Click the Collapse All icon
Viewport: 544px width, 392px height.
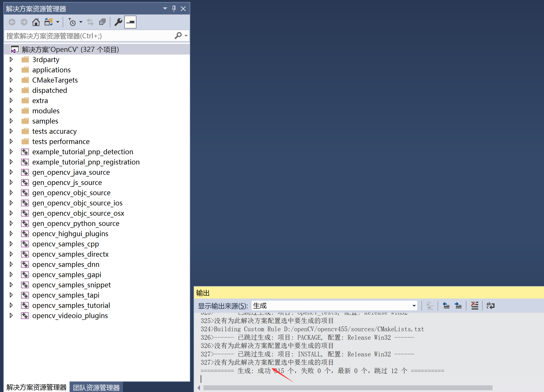(102, 22)
